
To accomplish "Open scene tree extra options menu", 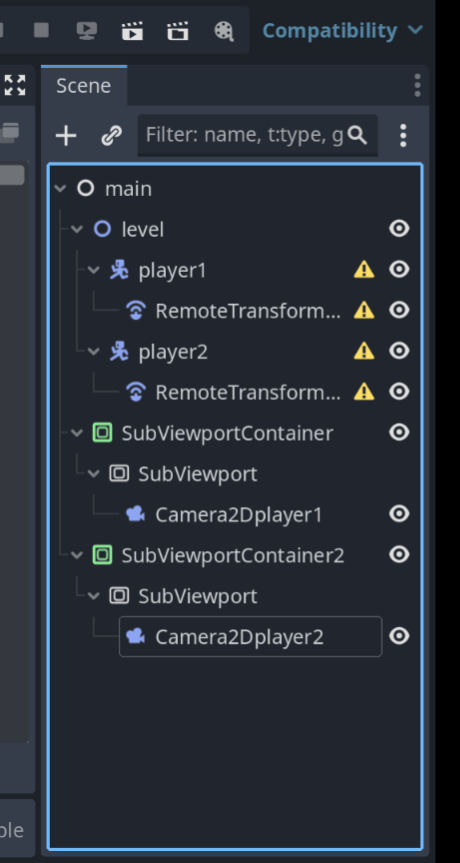I will 403,135.
